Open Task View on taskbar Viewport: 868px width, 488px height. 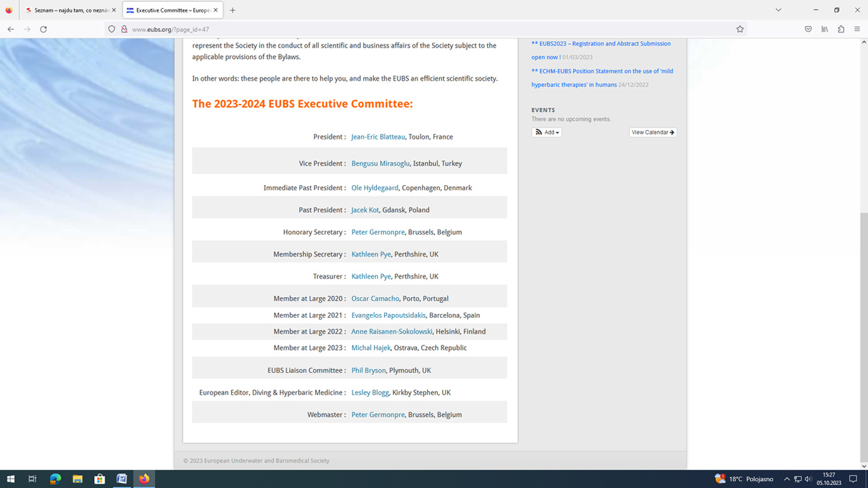[x=33, y=479]
